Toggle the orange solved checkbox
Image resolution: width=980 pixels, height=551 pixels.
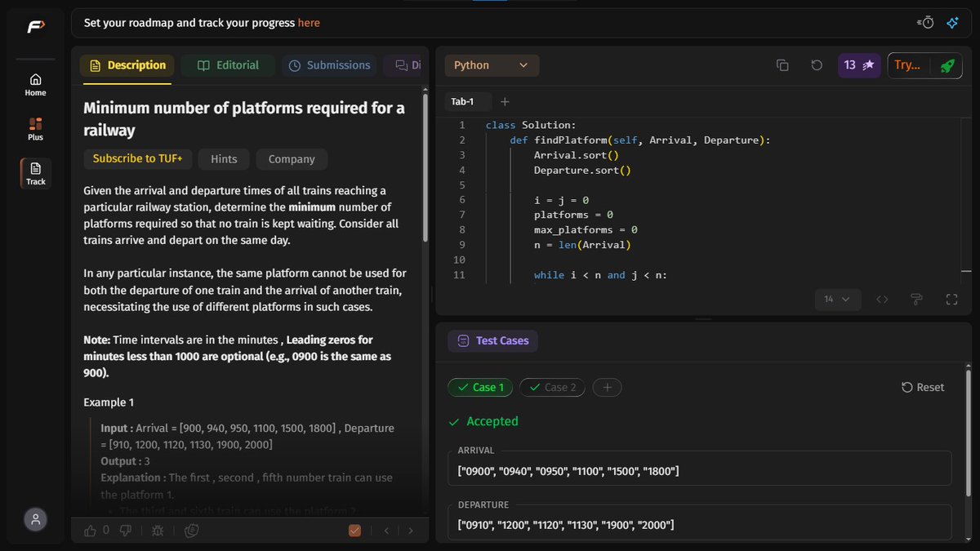tap(354, 531)
